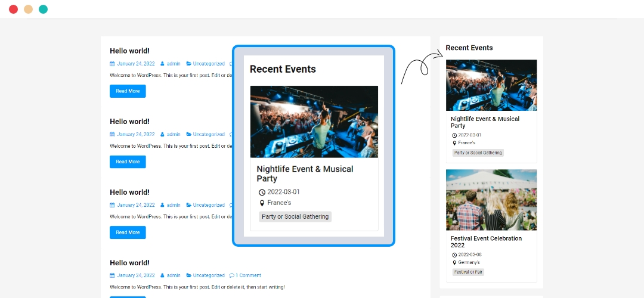This screenshot has height=298, width=644.
Task: Click the folder icon in the post with 1 Comment
Action: tap(189, 275)
